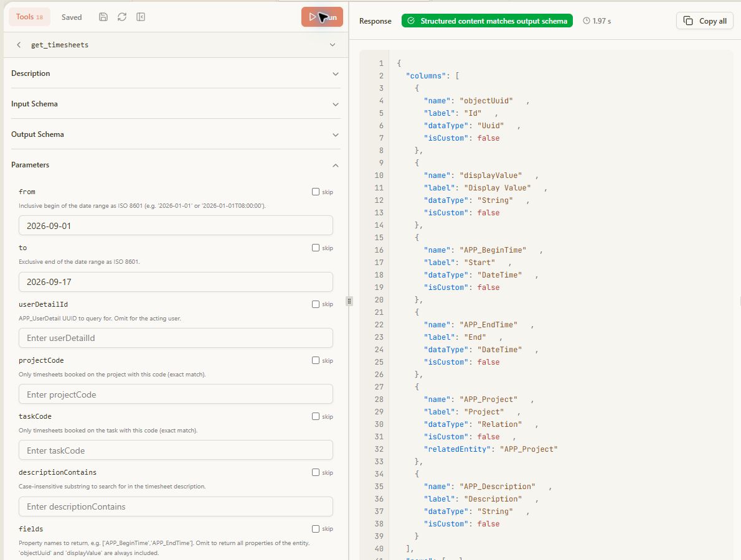Focus the descriptionContains input field
741x560 pixels.
(176, 506)
